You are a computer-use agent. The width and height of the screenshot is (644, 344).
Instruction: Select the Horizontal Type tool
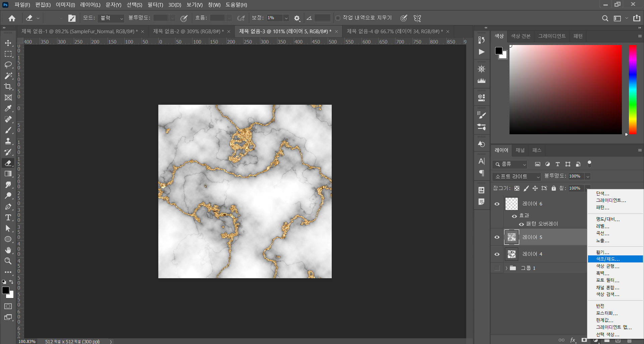click(8, 217)
